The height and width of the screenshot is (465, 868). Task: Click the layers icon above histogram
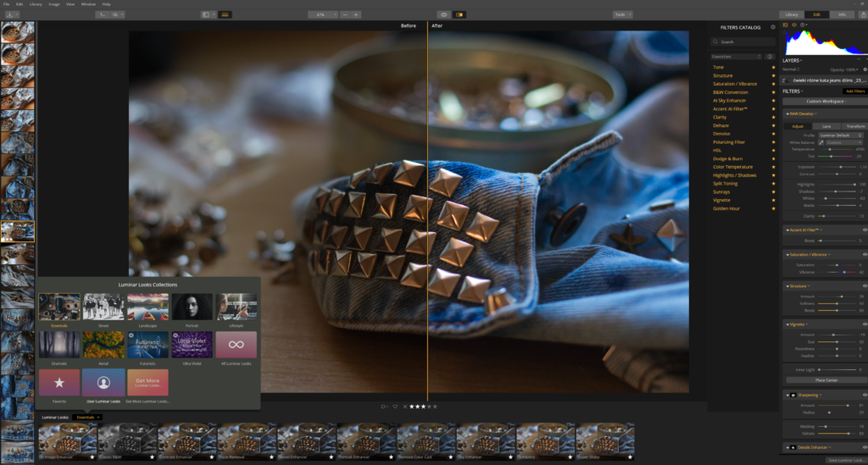pos(793,25)
